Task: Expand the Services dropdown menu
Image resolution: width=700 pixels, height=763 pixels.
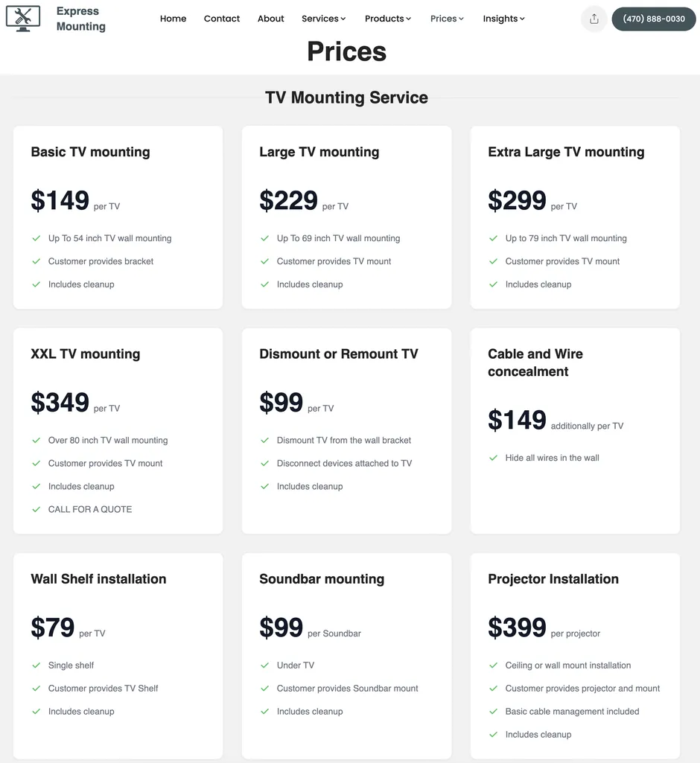Action: coord(323,19)
